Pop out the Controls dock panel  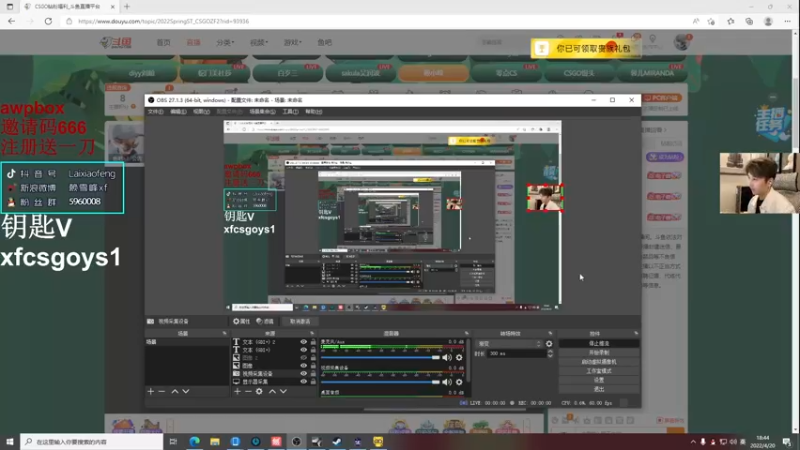pos(636,333)
